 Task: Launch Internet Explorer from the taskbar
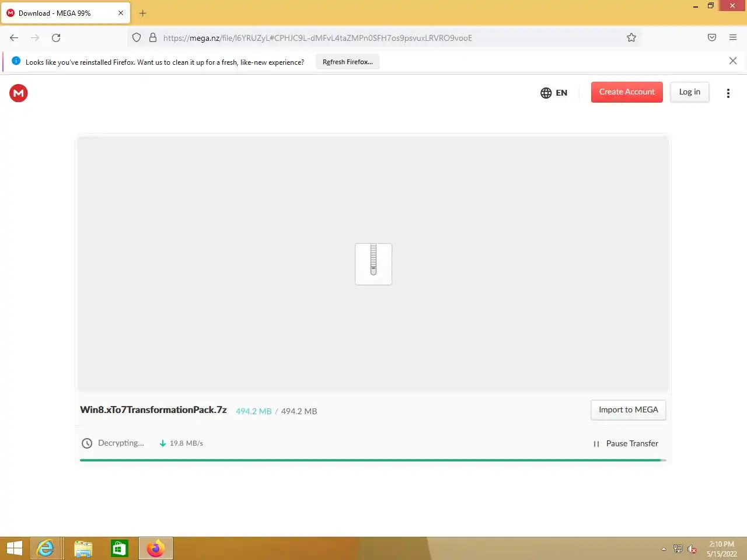pyautogui.click(x=46, y=548)
